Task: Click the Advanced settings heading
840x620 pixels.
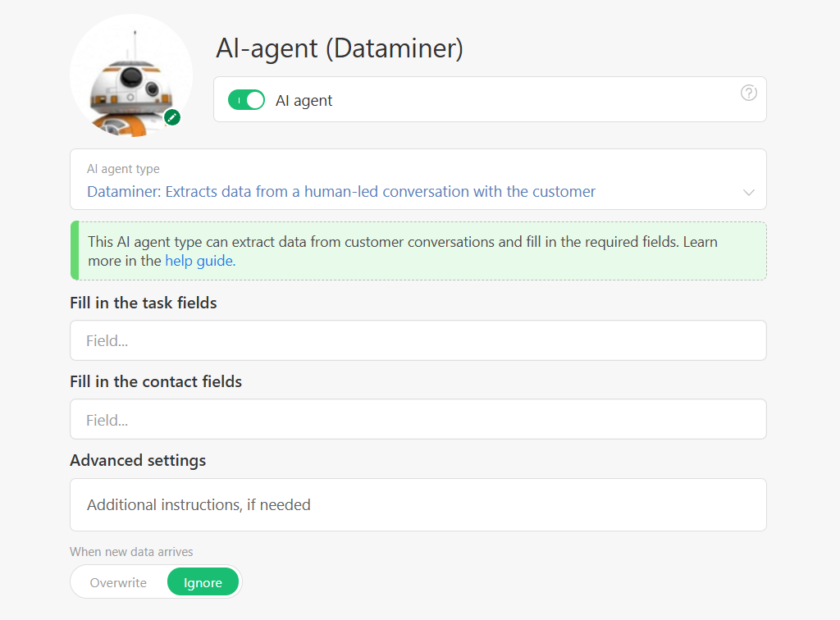Action: point(138,460)
